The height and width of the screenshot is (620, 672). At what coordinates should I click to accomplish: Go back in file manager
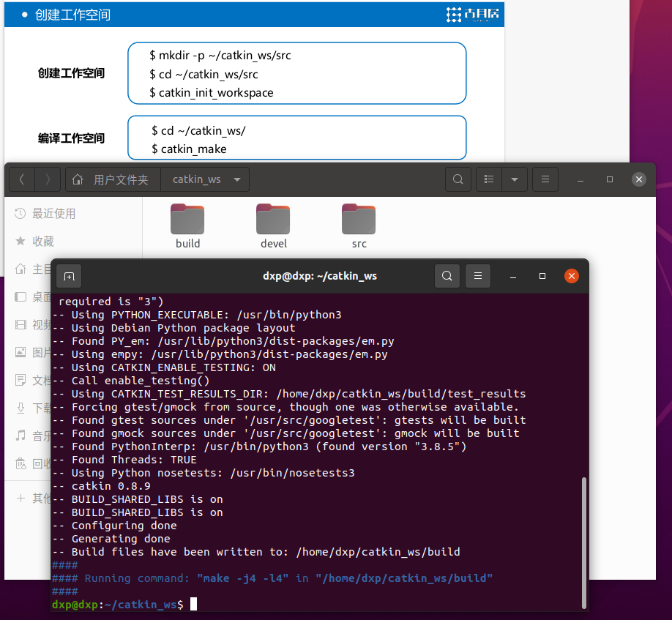pos(22,179)
